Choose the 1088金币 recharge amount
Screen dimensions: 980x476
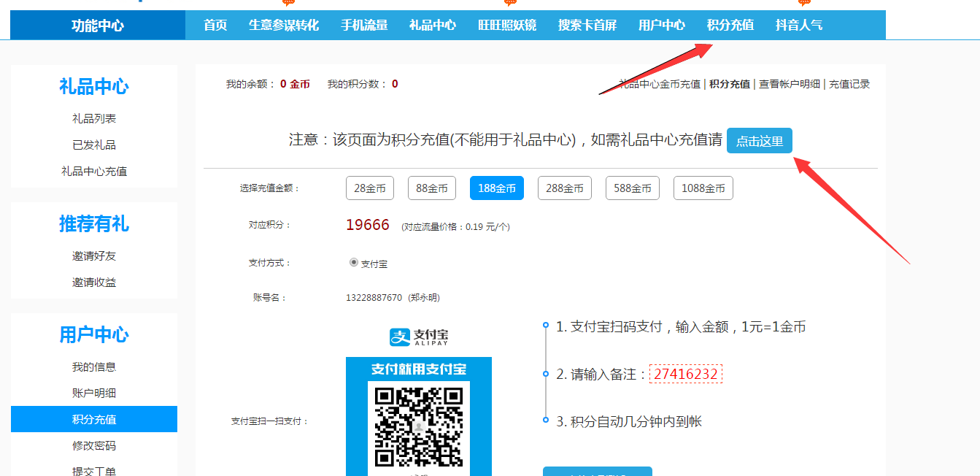(x=703, y=188)
